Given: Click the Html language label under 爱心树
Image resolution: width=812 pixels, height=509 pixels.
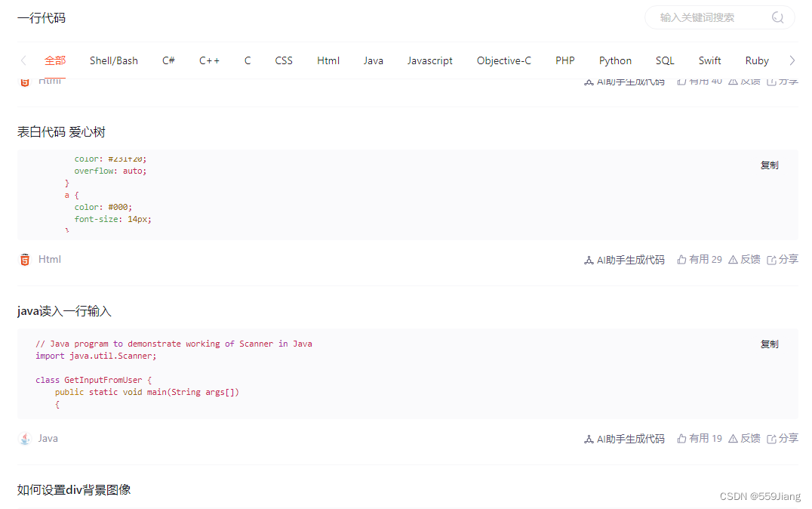Looking at the screenshot, I should [50, 259].
